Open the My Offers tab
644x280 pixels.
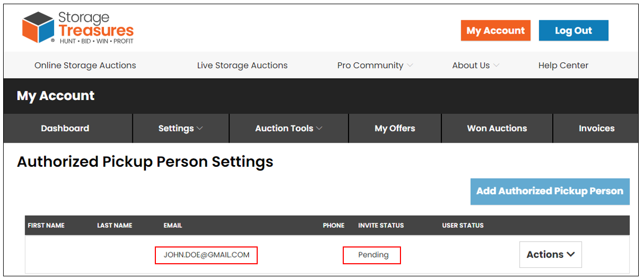point(395,128)
